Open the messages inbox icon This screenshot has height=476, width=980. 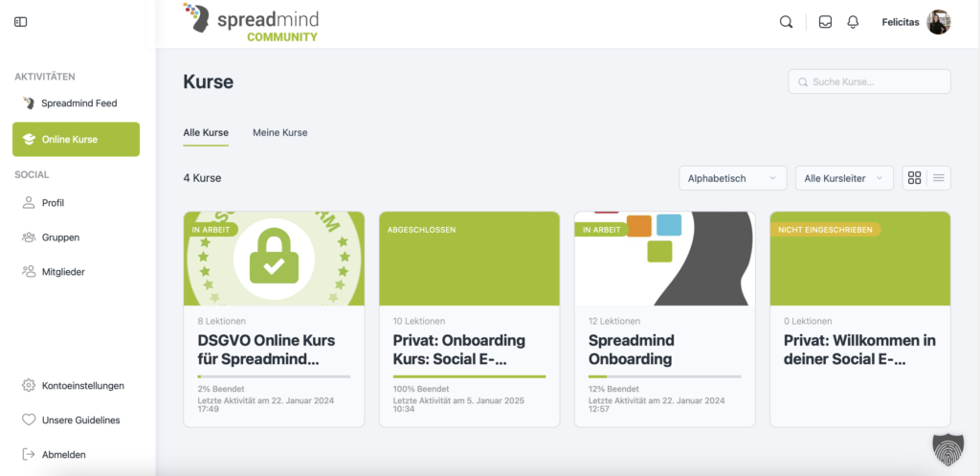(825, 22)
